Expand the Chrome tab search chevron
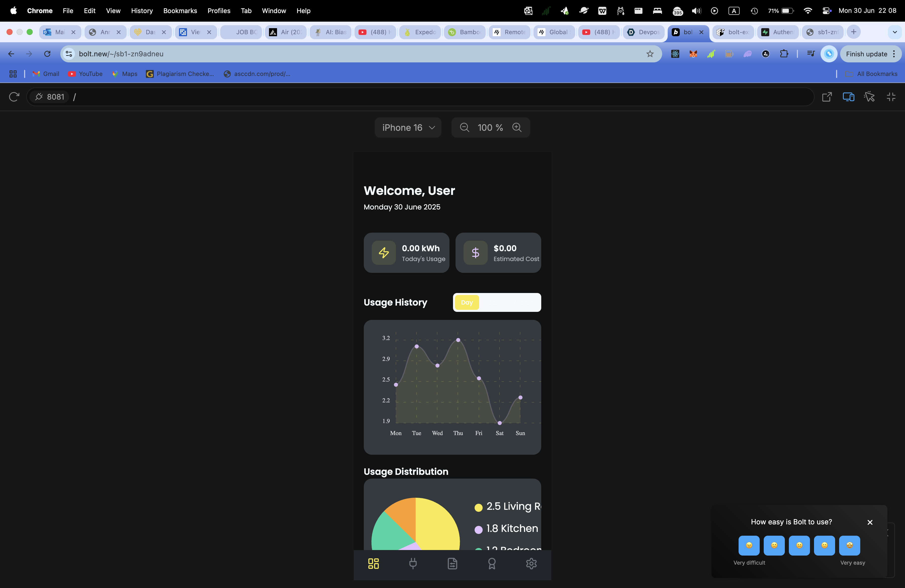The width and height of the screenshot is (905, 588). click(895, 32)
